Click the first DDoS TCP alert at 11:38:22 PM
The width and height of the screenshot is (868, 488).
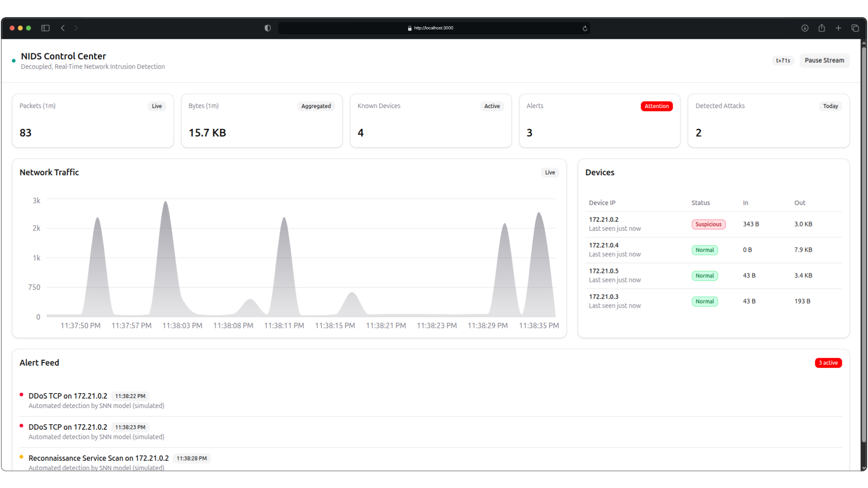[x=68, y=396]
